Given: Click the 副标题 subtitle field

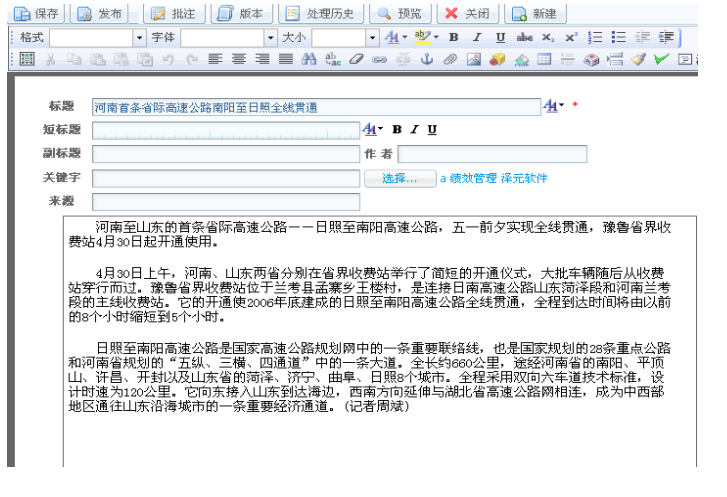Looking at the screenshot, I should (x=226, y=154).
